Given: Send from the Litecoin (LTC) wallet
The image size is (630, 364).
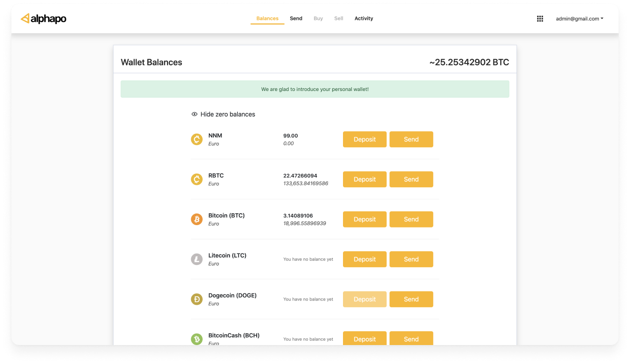Looking at the screenshot, I should coord(411,259).
